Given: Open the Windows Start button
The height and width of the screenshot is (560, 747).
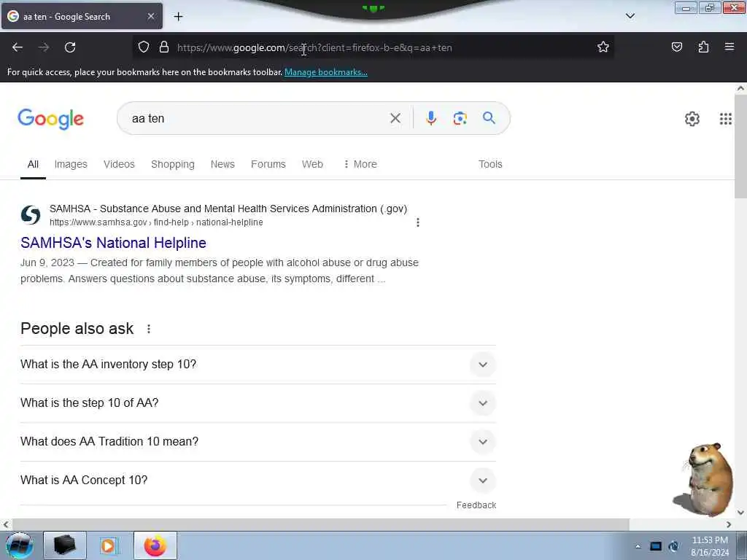Looking at the screenshot, I should coord(20,545).
